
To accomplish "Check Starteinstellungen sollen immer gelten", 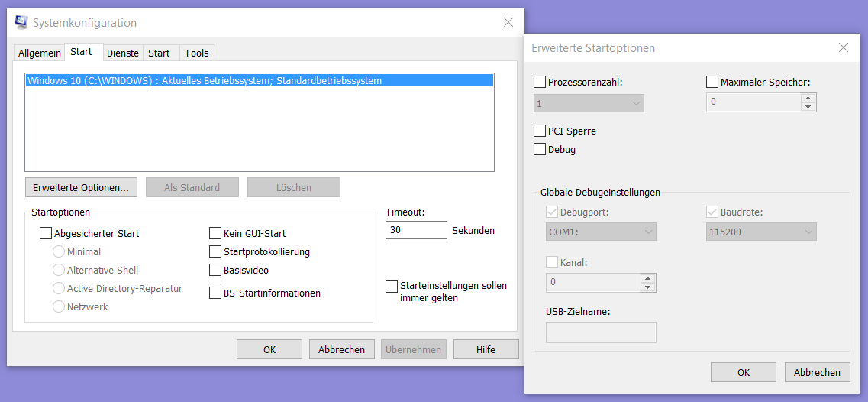I will (392, 287).
